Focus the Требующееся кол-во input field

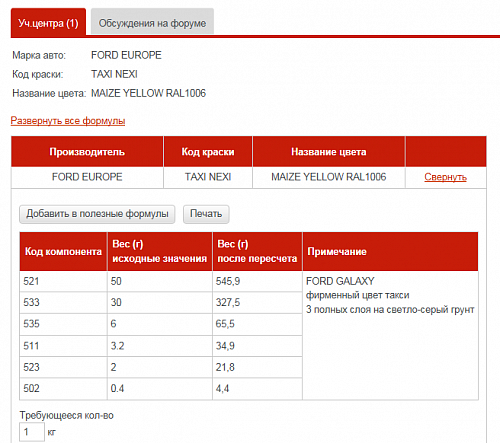tap(32, 432)
